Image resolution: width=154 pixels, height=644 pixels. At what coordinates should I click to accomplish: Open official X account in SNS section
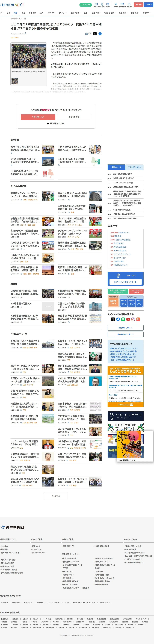(113, 319)
